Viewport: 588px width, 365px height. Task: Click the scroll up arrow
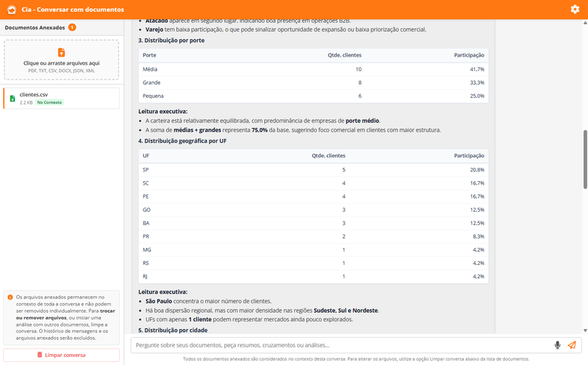(585, 23)
